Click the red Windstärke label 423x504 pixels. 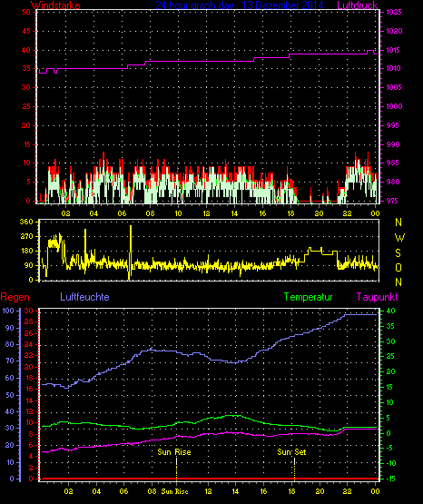[55, 5]
